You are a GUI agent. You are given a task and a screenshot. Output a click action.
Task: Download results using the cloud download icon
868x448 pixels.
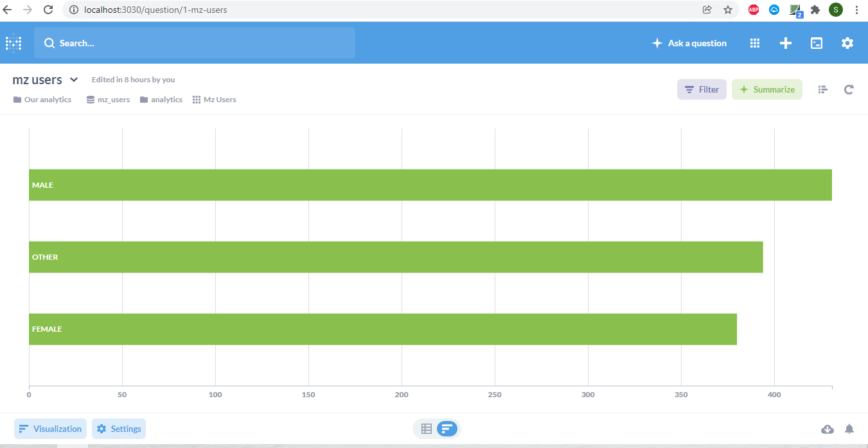coord(828,429)
